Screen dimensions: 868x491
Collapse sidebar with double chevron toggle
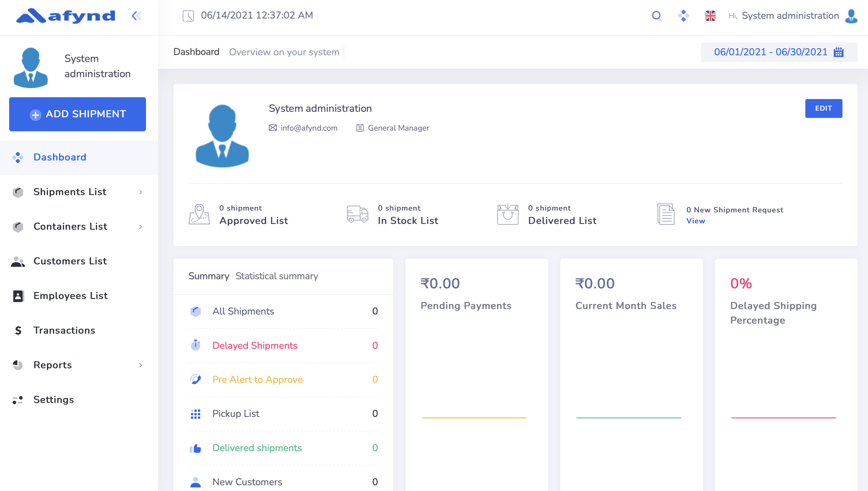coord(136,15)
